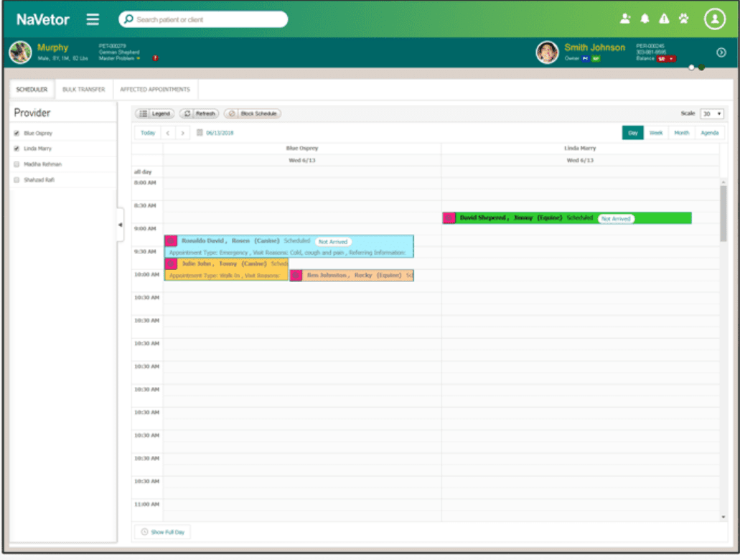Expand the owner details arrow
Screen dimensions: 740x560
721,52
